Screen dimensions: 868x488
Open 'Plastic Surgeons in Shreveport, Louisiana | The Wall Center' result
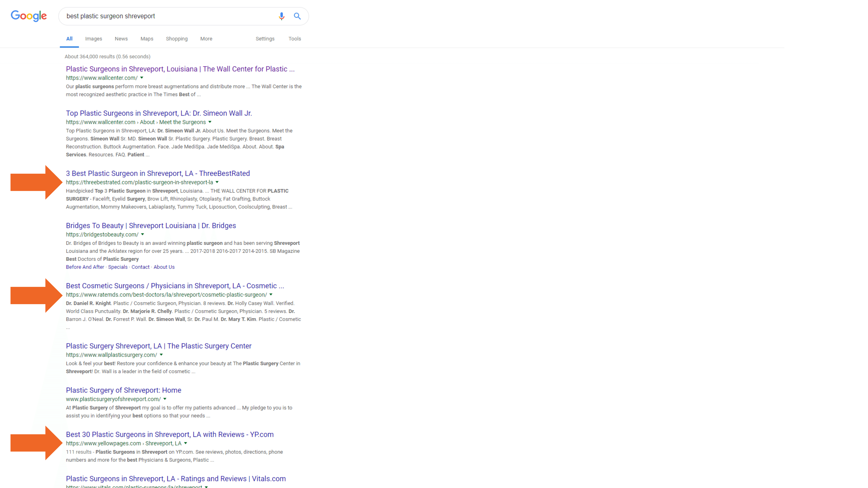tap(180, 69)
